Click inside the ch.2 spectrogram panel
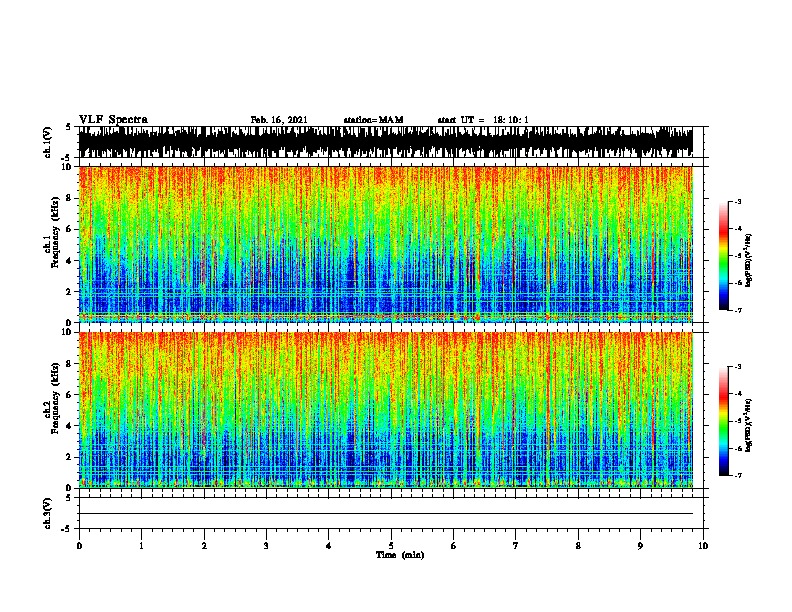 (386, 410)
